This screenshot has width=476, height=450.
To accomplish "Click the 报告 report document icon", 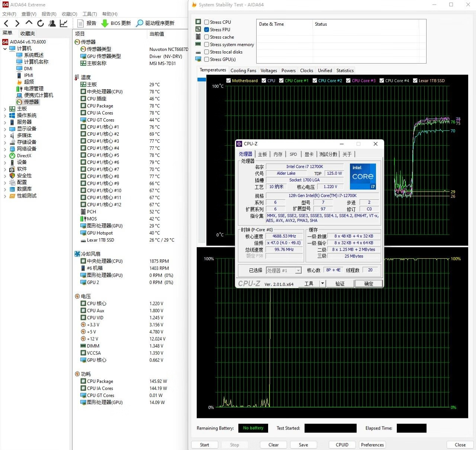I will [80, 23].
